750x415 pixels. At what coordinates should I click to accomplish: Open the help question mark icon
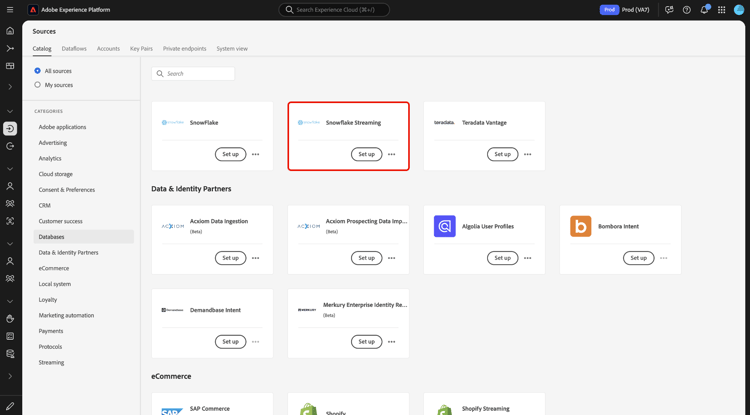pos(686,10)
